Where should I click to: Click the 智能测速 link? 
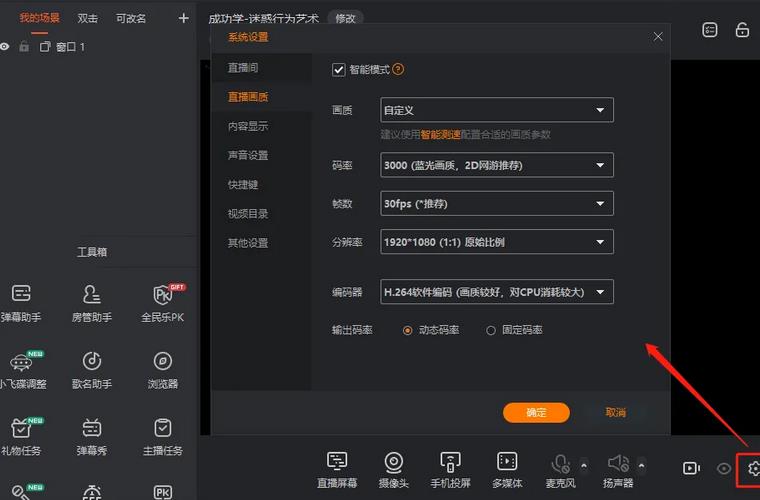[440, 134]
